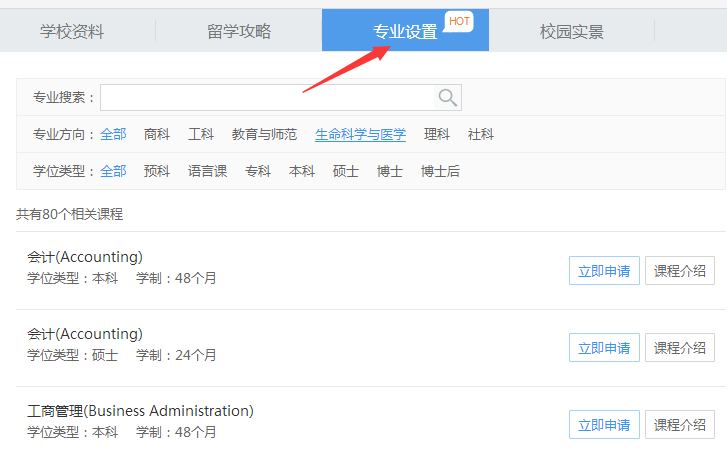Apply now for Business Administration course
The image size is (727, 453).
604,424
